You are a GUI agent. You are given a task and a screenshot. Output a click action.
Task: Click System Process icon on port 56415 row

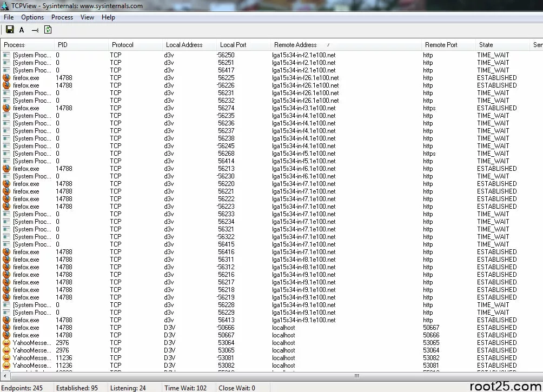point(6,244)
